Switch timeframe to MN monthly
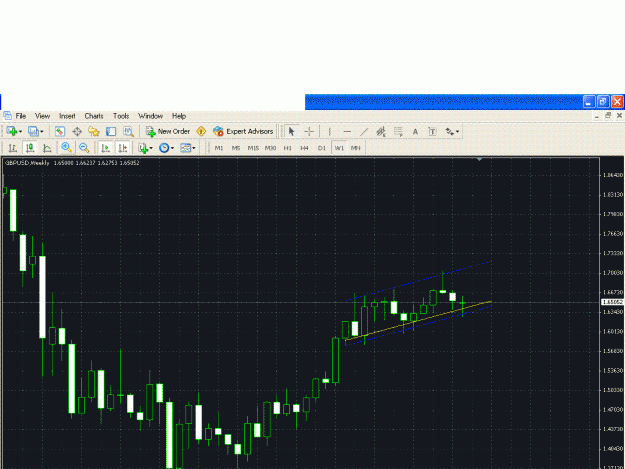Image resolution: width=625 pixels, height=469 pixels. point(356,148)
